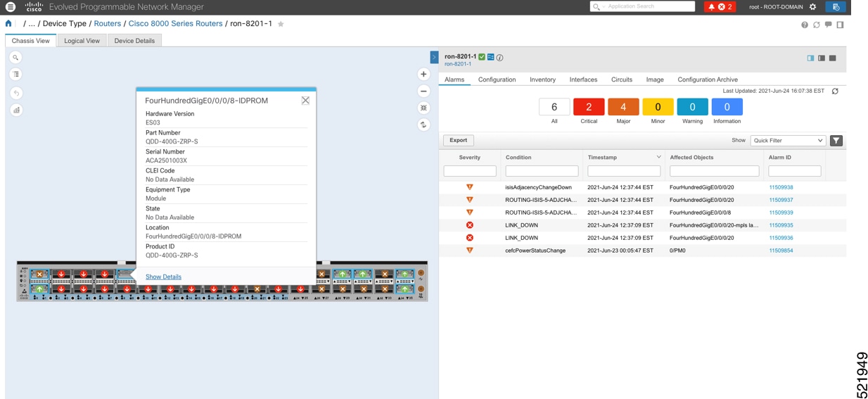Open the hamburger navigation menu
The image size is (868, 399).
point(10,7)
